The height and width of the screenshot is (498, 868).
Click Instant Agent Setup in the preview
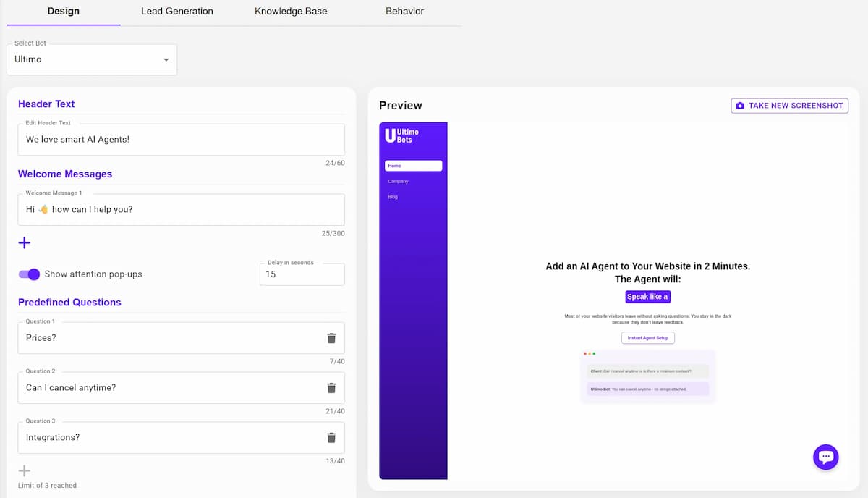point(647,338)
